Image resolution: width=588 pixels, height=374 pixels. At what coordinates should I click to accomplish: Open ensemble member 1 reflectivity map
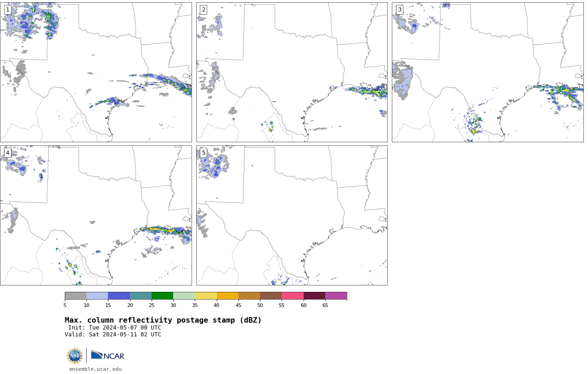coord(96,72)
